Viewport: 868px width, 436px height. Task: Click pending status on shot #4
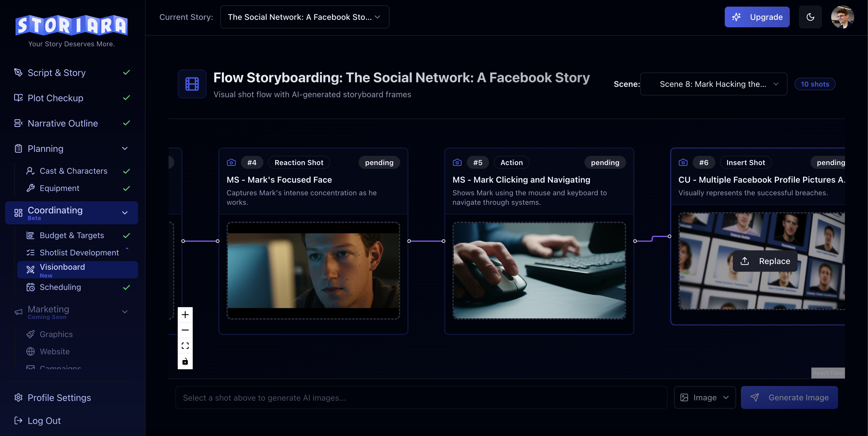[379, 162]
